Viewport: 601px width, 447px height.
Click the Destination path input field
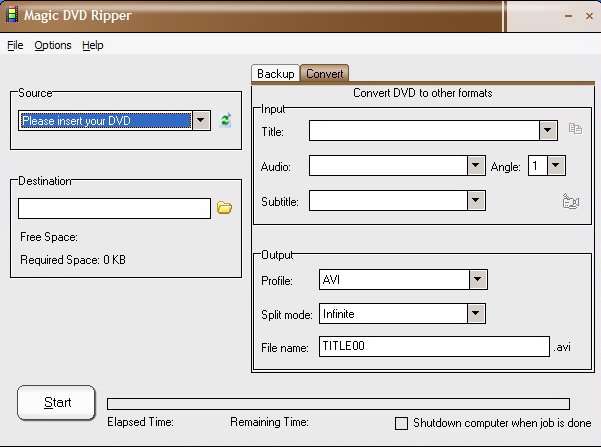[x=114, y=209]
